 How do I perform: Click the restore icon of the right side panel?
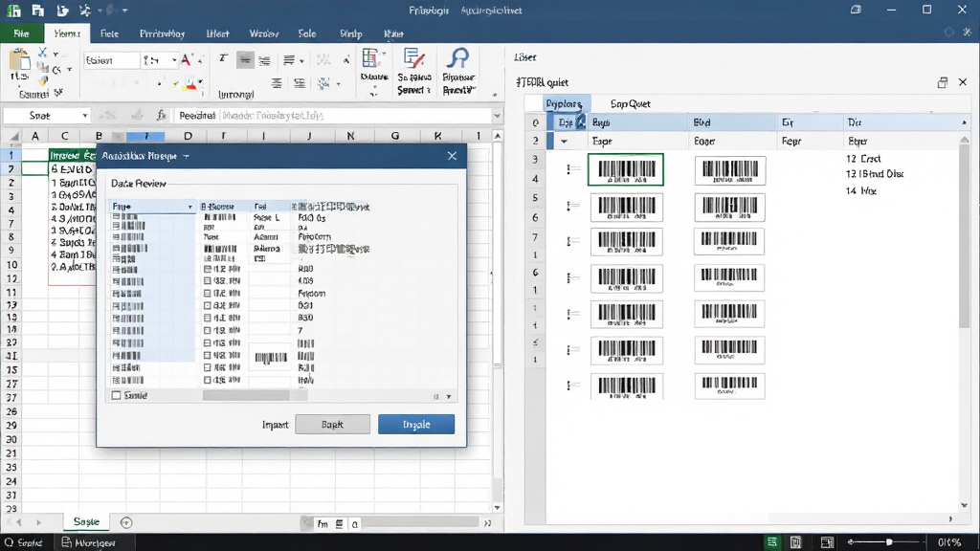click(x=943, y=82)
